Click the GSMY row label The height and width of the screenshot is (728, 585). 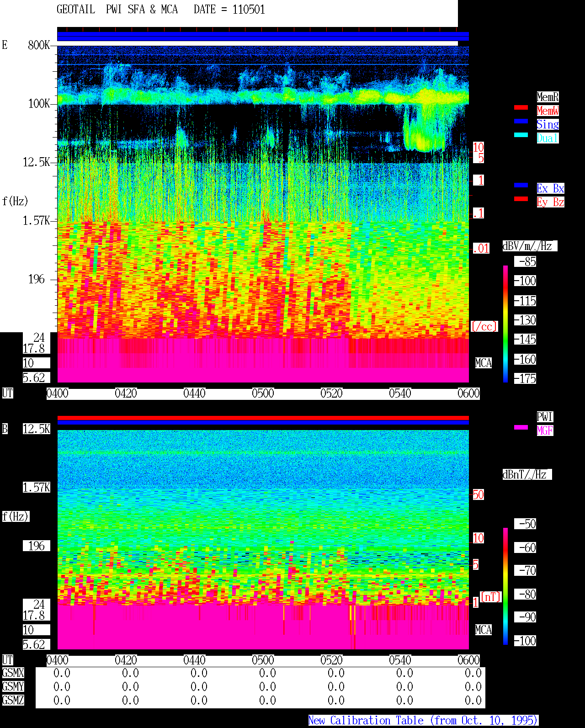pyautogui.click(x=13, y=686)
